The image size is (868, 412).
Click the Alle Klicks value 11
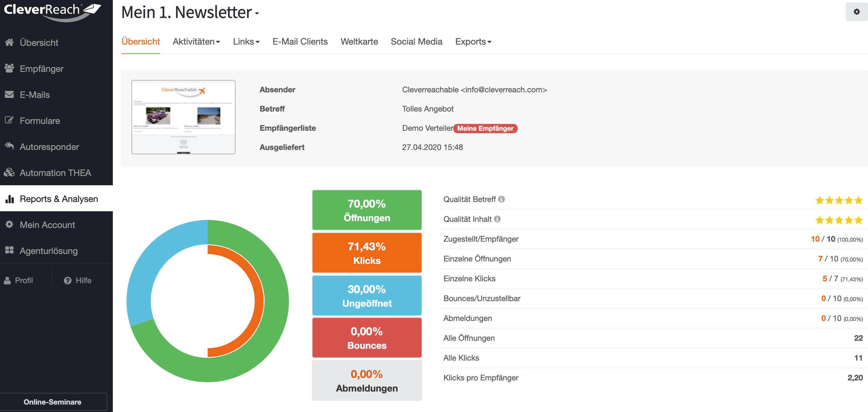(858, 358)
